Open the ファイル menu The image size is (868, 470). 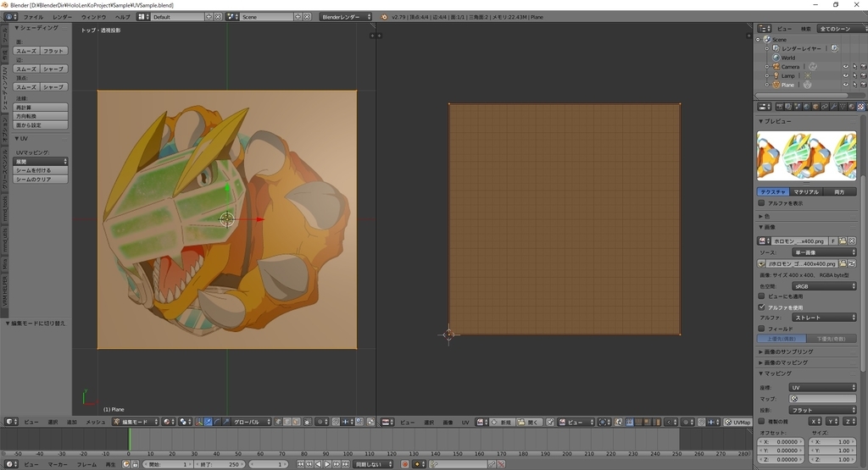[x=33, y=17]
